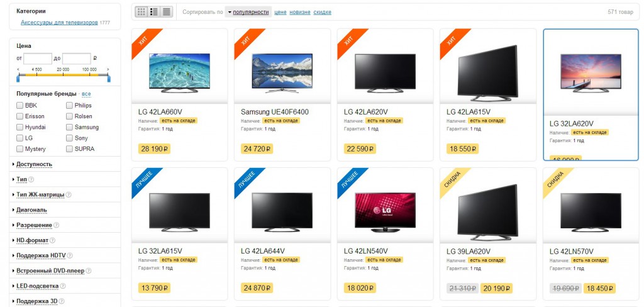Expand the Доступность filter section
The height and width of the screenshot is (307, 644).
[34, 164]
